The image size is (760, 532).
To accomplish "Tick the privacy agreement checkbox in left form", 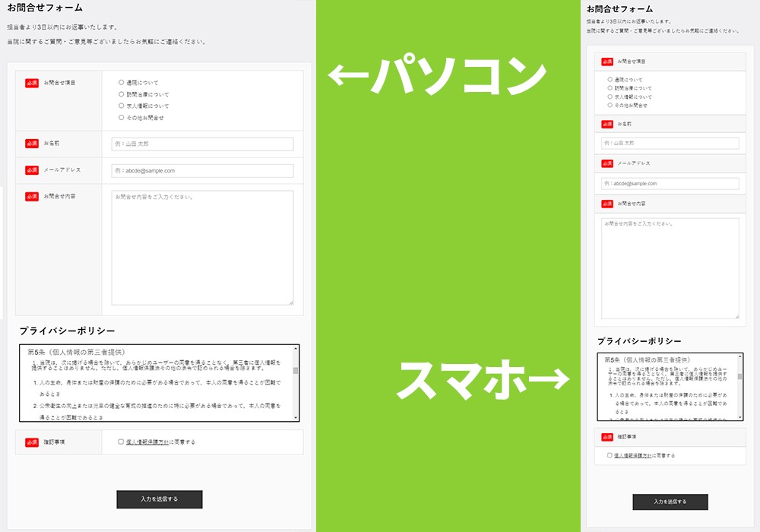I will (121, 442).
